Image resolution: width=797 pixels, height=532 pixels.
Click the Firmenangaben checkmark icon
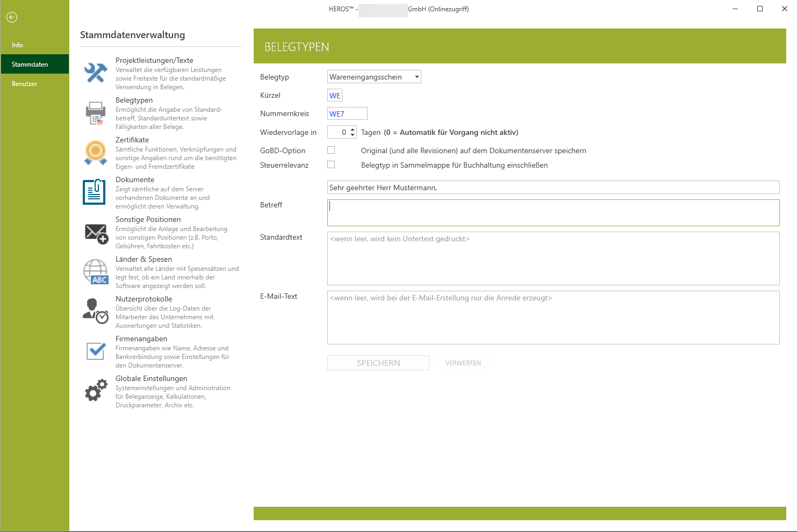pos(96,351)
